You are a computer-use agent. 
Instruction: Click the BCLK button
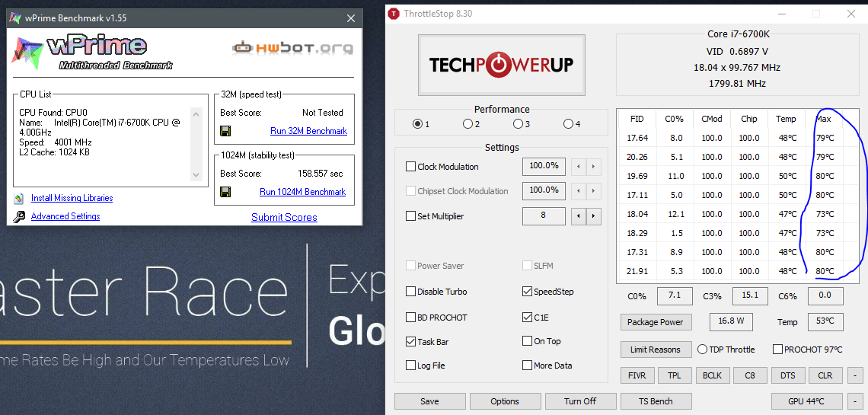(x=712, y=375)
